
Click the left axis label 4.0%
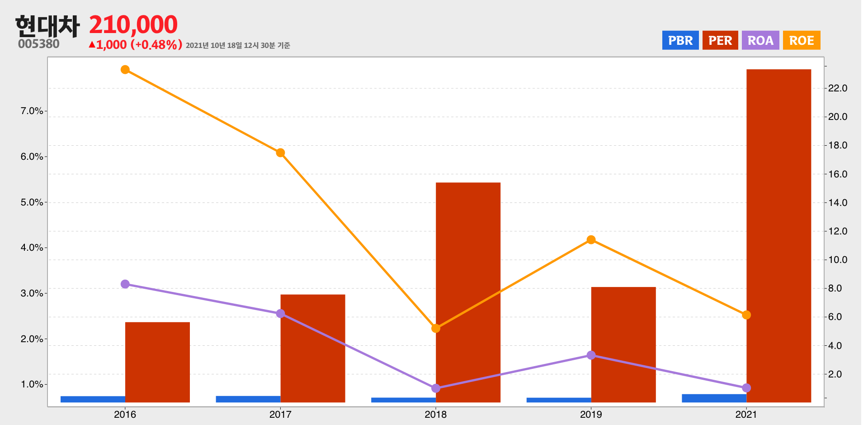point(32,248)
